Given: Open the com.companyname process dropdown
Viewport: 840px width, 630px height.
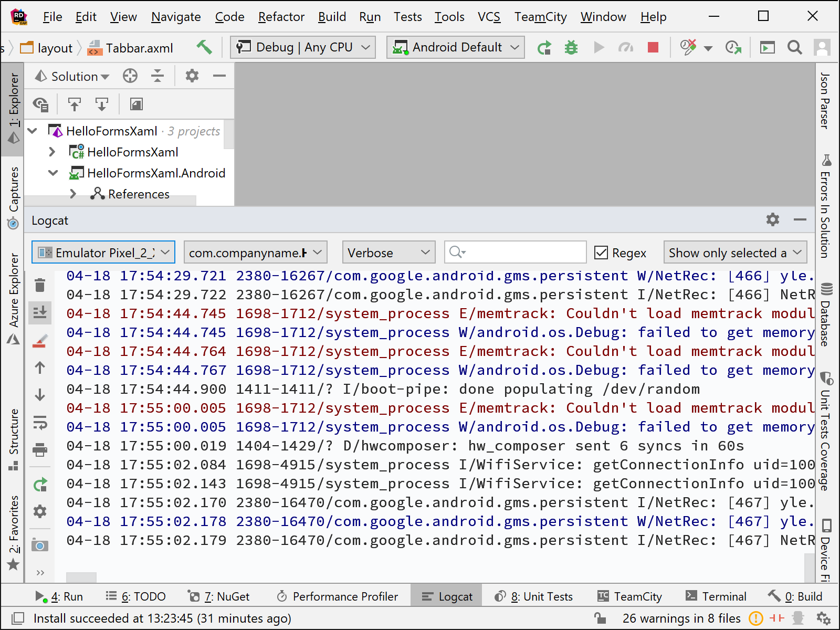Looking at the screenshot, I should point(256,253).
